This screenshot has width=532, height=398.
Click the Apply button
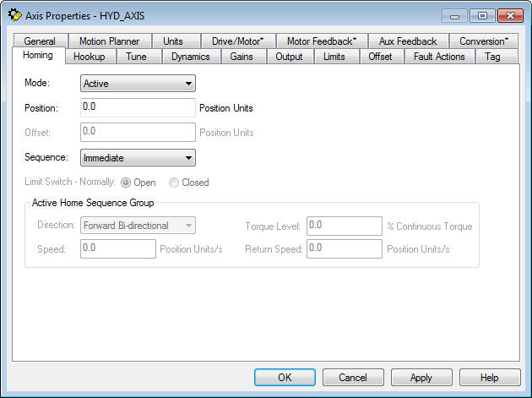[421, 378]
